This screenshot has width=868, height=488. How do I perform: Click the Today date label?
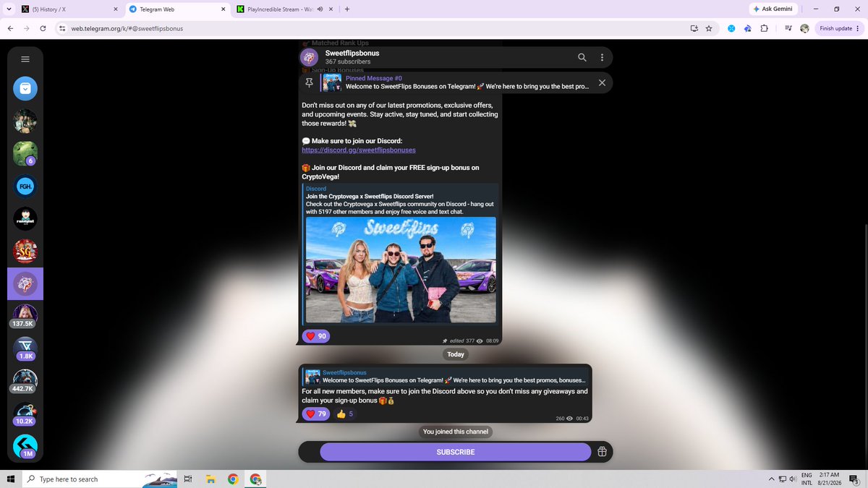(456, 354)
